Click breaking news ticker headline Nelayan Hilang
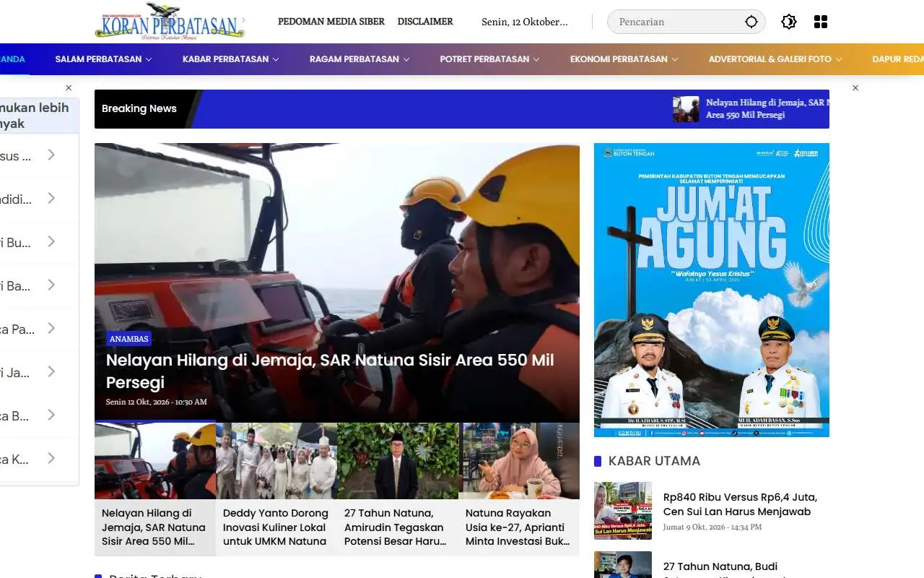Viewport: 924px width, 578px height. click(x=767, y=109)
